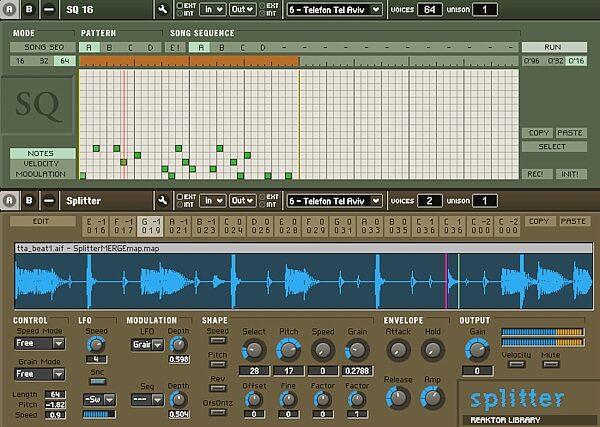The image size is (600, 427).
Task: Select snapshot bank B in Splitter header
Action: tap(29, 200)
